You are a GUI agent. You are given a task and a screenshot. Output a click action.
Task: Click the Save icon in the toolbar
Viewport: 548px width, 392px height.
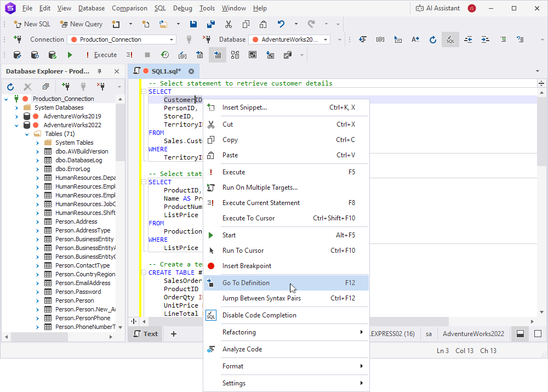point(193,24)
